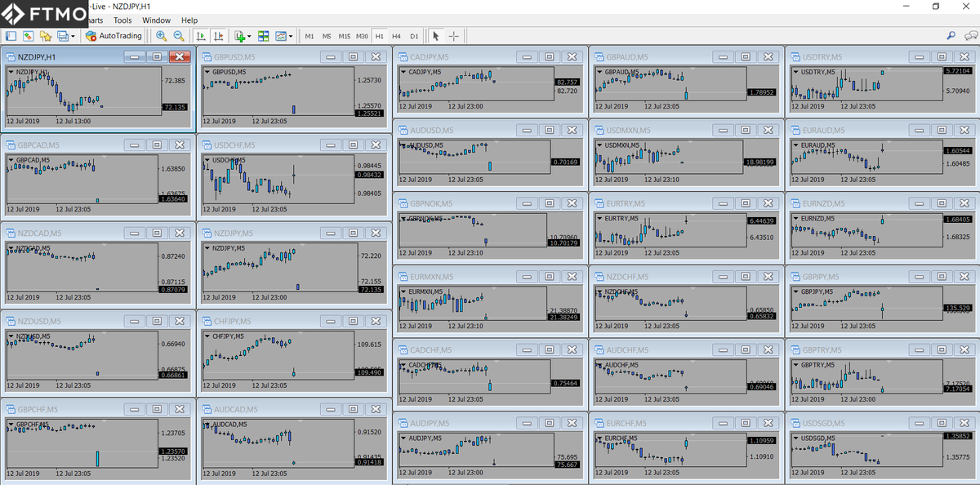This screenshot has height=485, width=980.
Task: Click inside the CHFJPY,M5 candlestick chart
Action: 279,354
